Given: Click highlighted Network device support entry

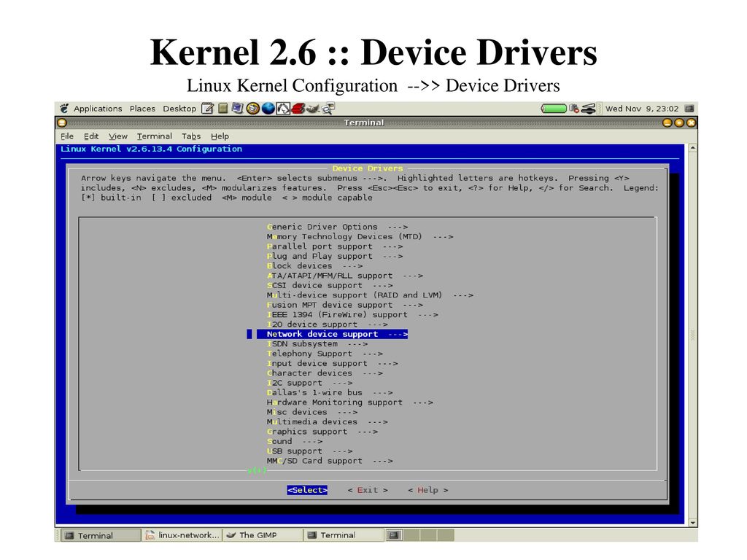Looking at the screenshot, I should pyautogui.click(x=332, y=334).
